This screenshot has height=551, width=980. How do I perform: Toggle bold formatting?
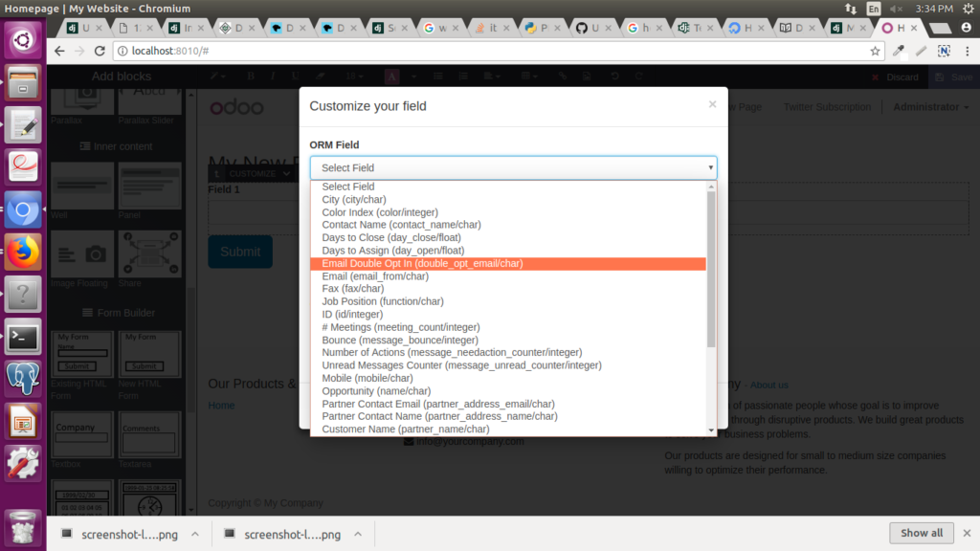click(x=251, y=76)
